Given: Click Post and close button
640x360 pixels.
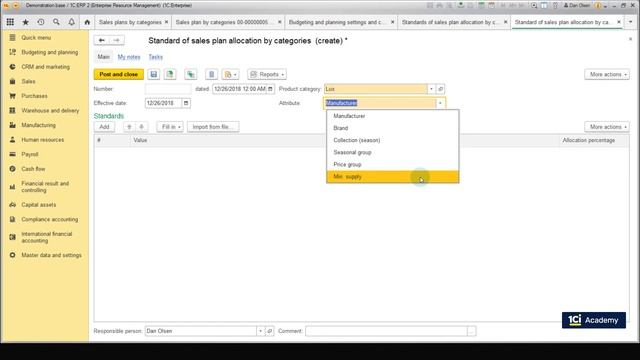Looking at the screenshot, I should [119, 74].
